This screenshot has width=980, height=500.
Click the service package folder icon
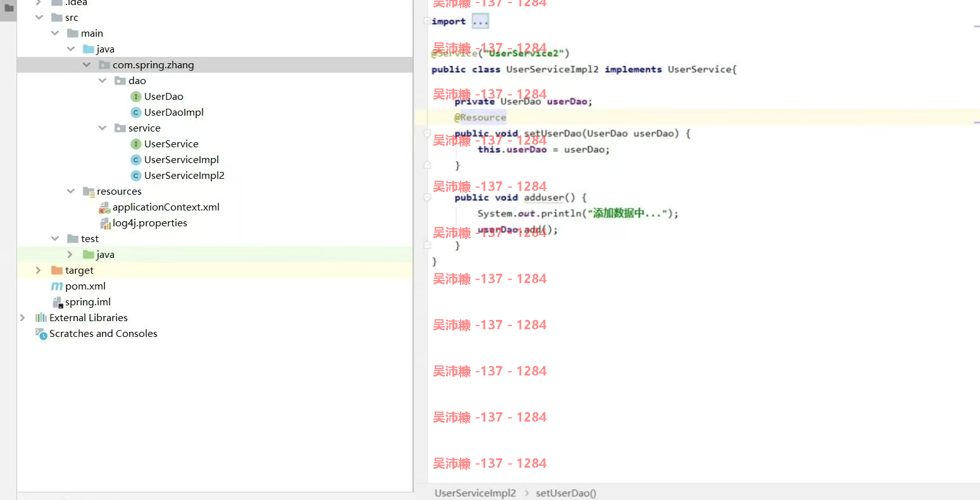pos(120,128)
